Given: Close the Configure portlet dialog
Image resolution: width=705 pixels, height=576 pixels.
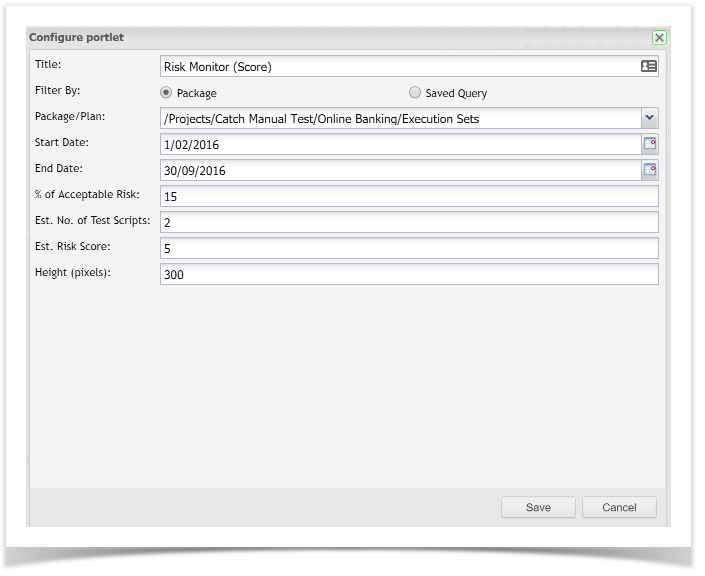Looking at the screenshot, I should click(659, 37).
